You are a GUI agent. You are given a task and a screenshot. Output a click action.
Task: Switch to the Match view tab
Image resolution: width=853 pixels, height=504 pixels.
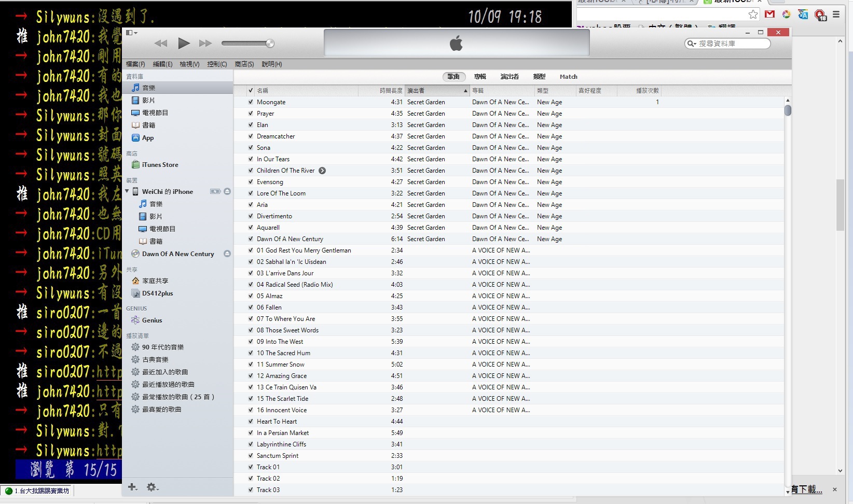tap(569, 77)
